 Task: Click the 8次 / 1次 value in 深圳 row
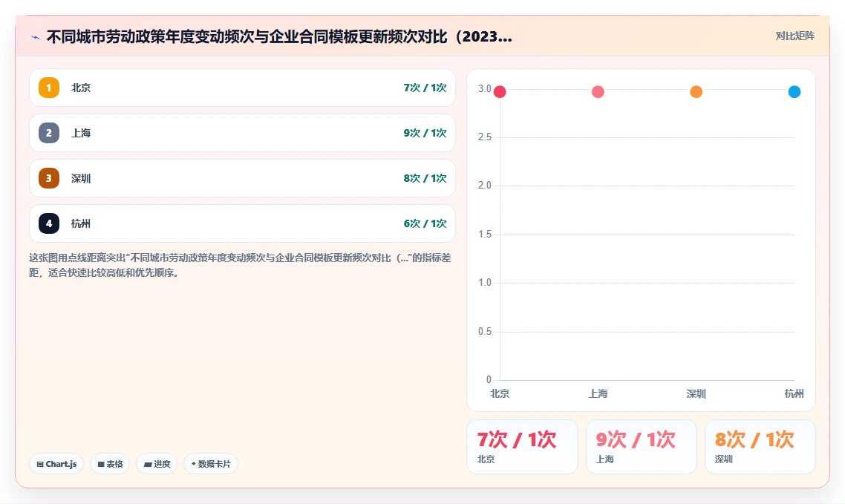pyautogui.click(x=425, y=178)
